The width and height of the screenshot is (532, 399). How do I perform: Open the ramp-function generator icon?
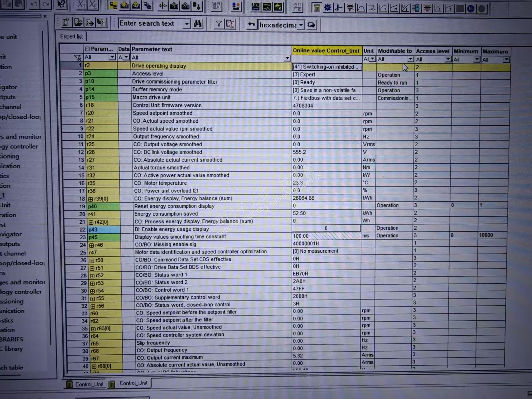point(361,8)
